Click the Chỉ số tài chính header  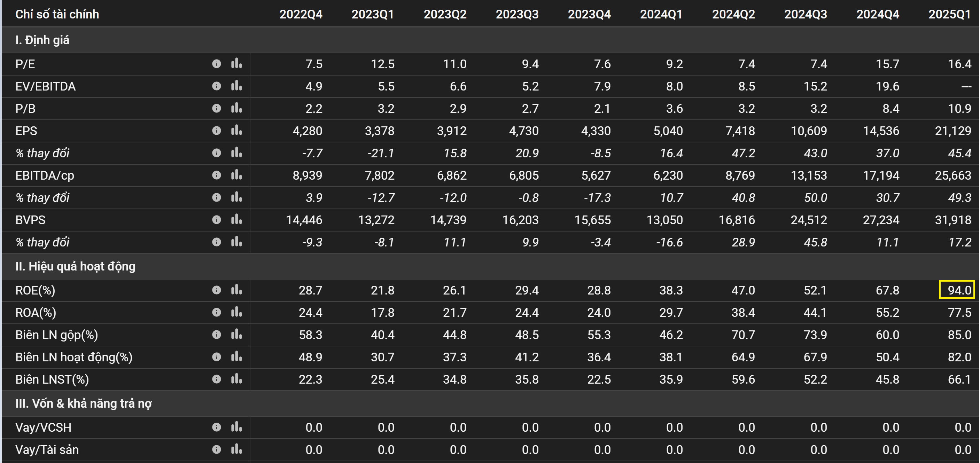(57, 14)
